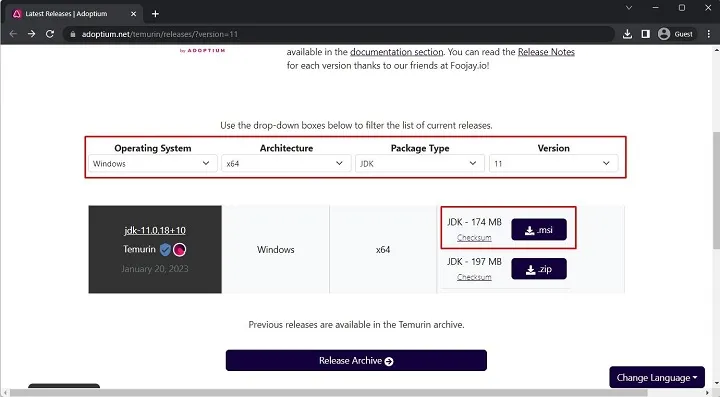Open the Change Language menu
The width and height of the screenshot is (720, 397).
pos(657,378)
